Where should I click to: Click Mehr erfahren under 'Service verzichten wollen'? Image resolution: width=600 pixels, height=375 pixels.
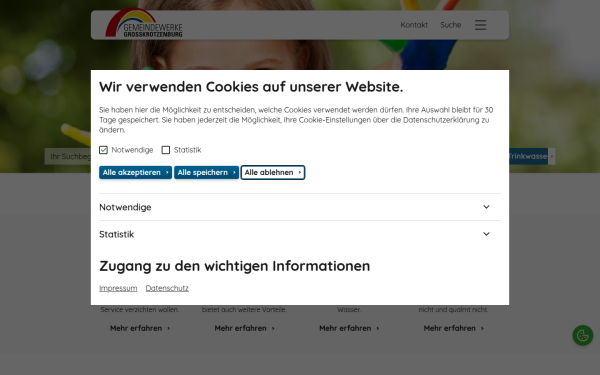coord(140,328)
